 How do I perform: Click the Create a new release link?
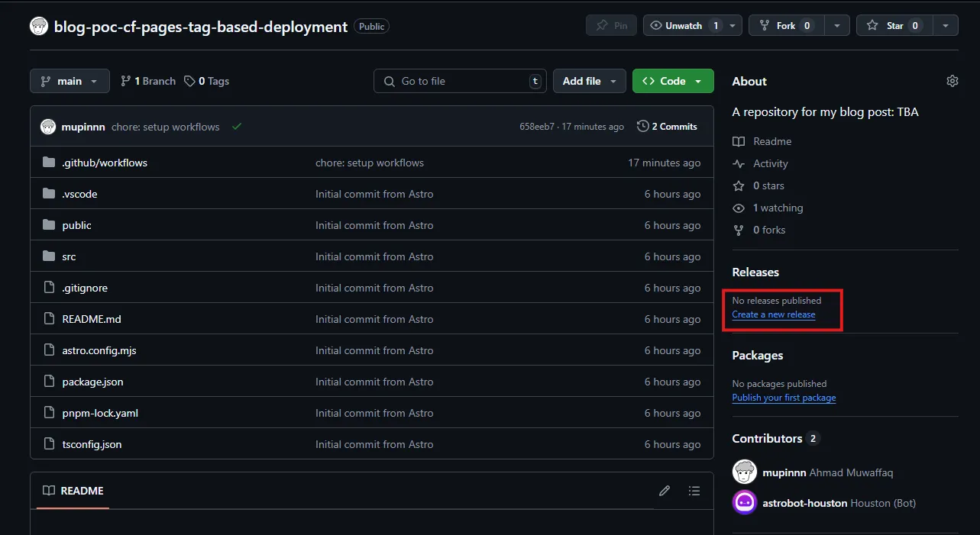point(773,314)
